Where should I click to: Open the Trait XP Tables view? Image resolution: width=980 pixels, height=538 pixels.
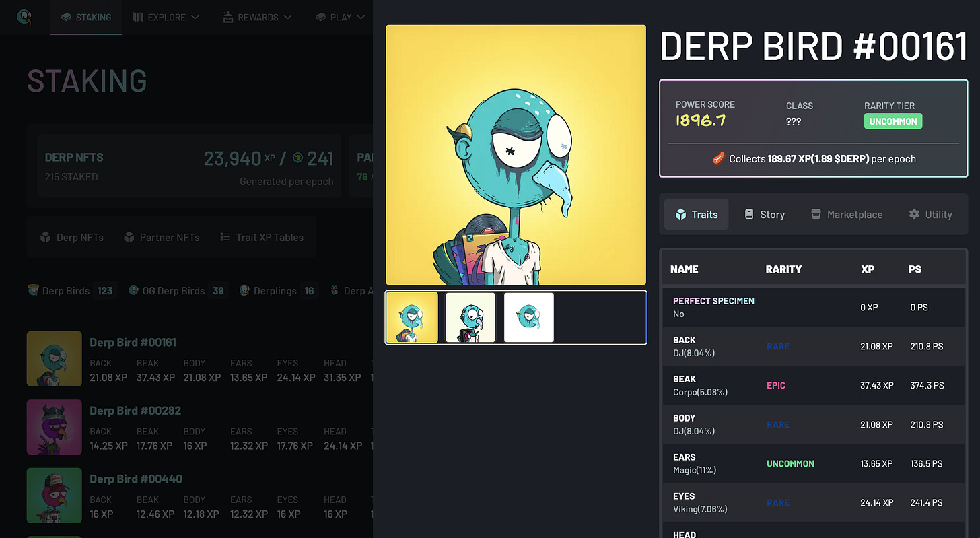(262, 238)
